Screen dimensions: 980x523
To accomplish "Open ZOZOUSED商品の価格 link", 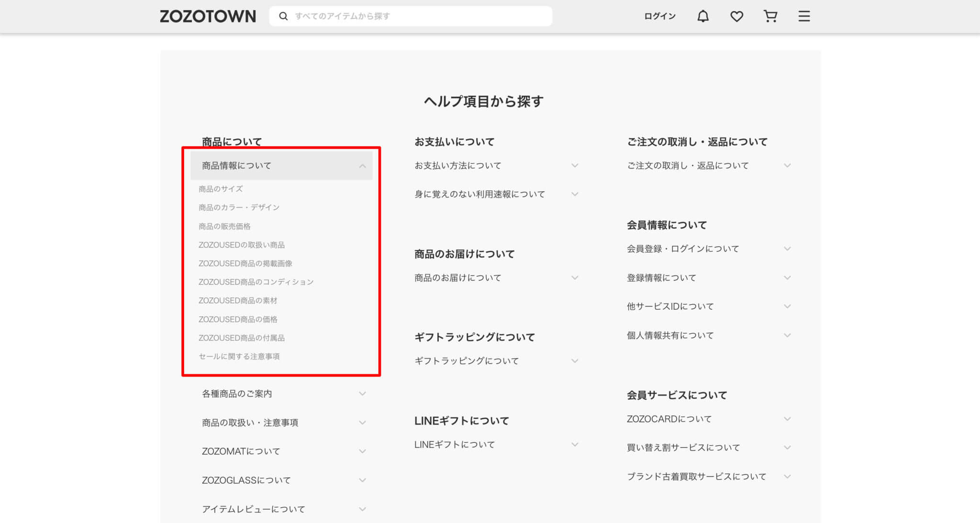I will click(238, 319).
